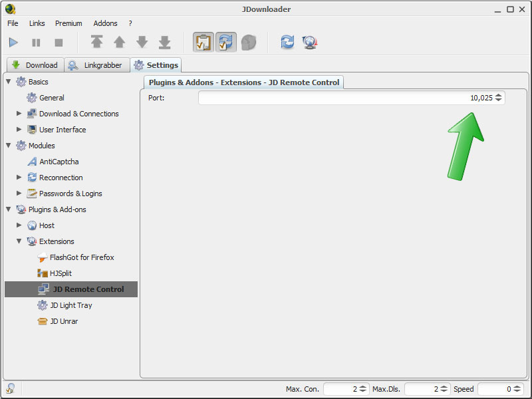This screenshot has height=399, width=532.
Task: Select the Settings tab
Action: pos(156,65)
